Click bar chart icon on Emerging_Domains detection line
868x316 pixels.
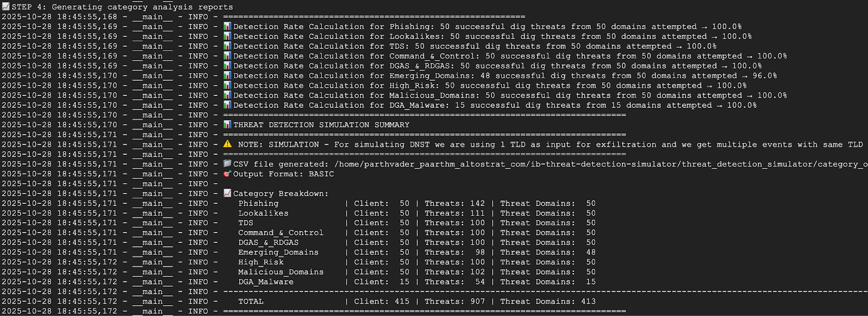click(x=227, y=76)
